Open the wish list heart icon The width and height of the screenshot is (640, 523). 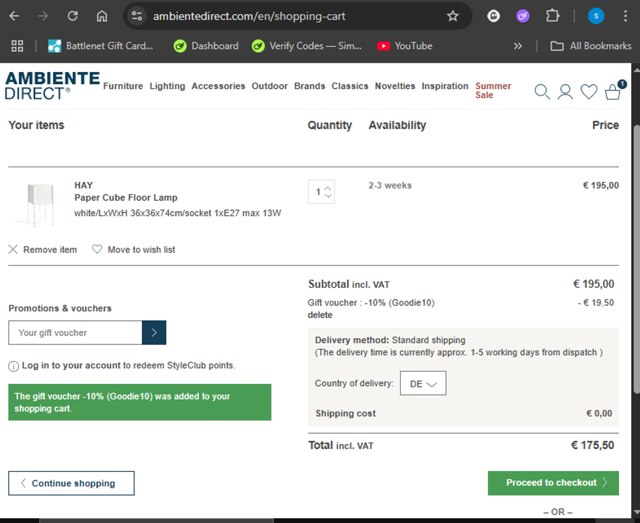pyautogui.click(x=589, y=92)
